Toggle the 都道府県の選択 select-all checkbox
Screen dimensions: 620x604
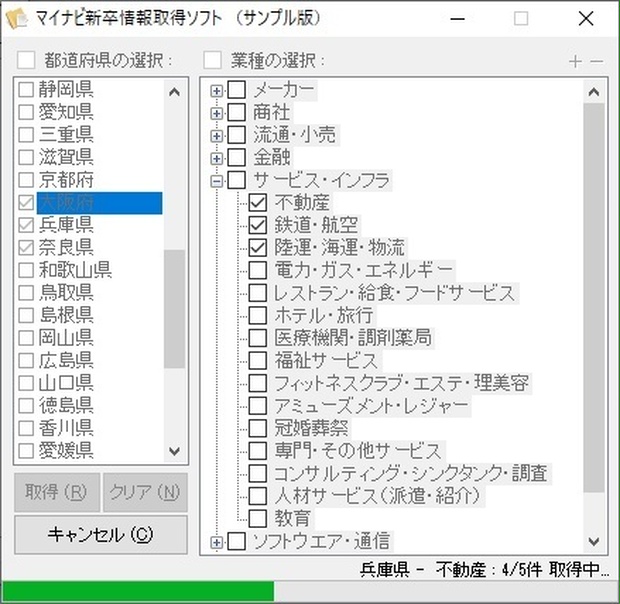(x=26, y=60)
